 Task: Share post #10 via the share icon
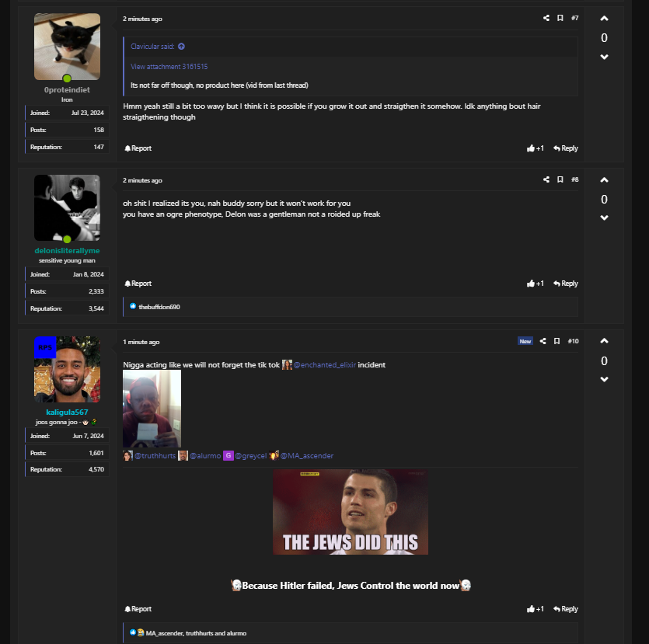543,341
